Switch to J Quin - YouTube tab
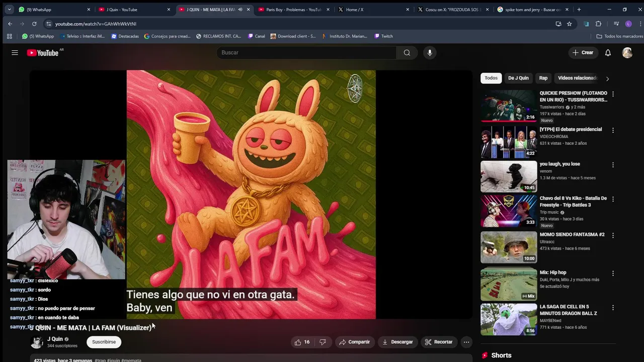The width and height of the screenshot is (644, 362). pos(135,10)
